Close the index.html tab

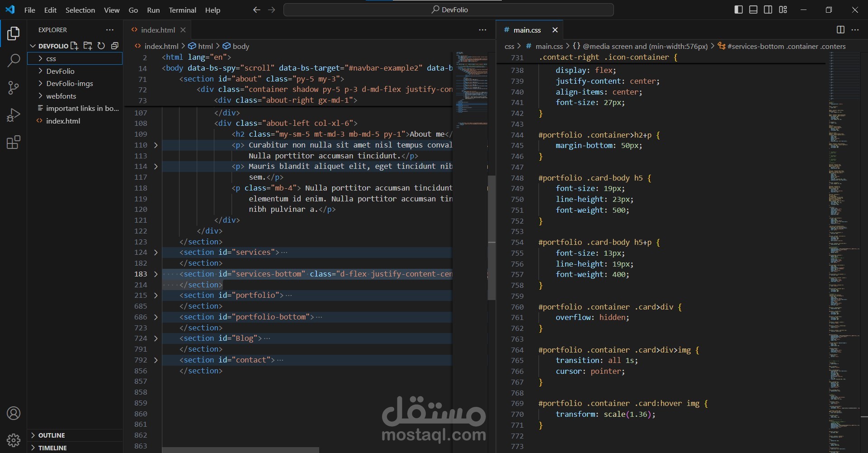183,30
